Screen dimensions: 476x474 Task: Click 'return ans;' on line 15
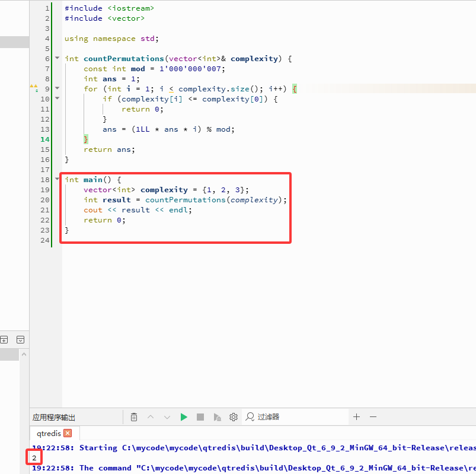point(109,149)
